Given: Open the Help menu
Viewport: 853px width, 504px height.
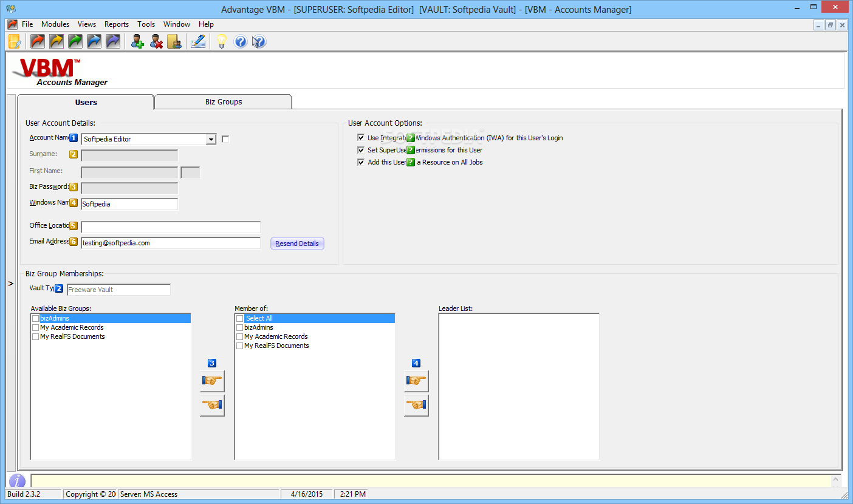Looking at the screenshot, I should pyautogui.click(x=206, y=24).
